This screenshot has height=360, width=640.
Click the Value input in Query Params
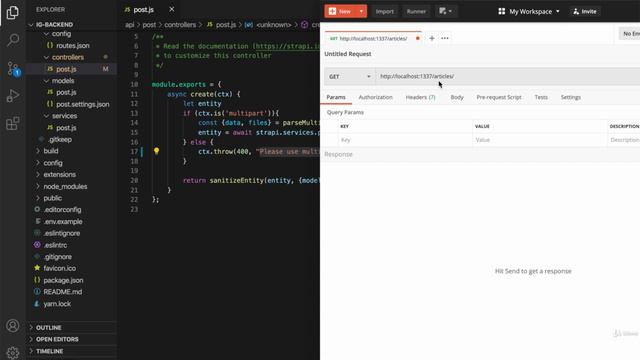tap(540, 140)
